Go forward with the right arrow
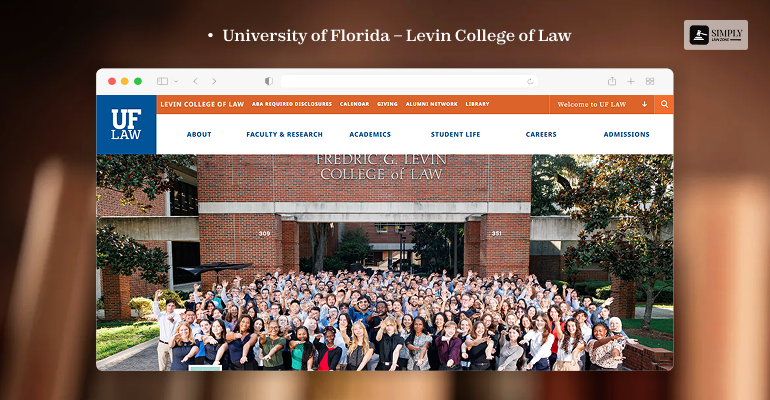770x400 pixels. 214,81
